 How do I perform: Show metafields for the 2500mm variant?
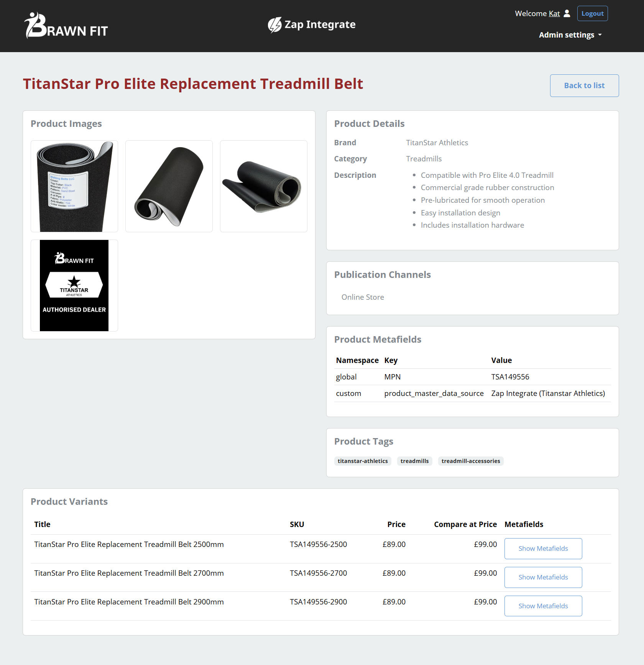543,548
